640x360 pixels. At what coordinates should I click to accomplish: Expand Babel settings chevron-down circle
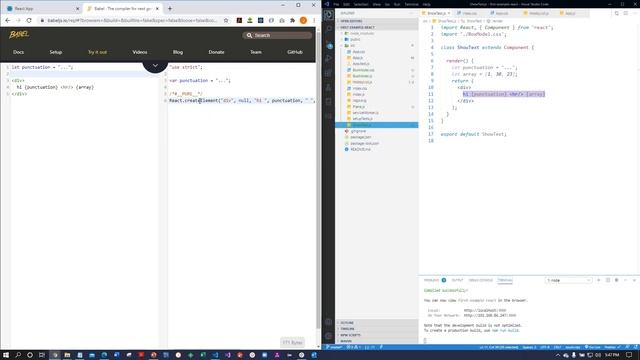tap(155, 65)
